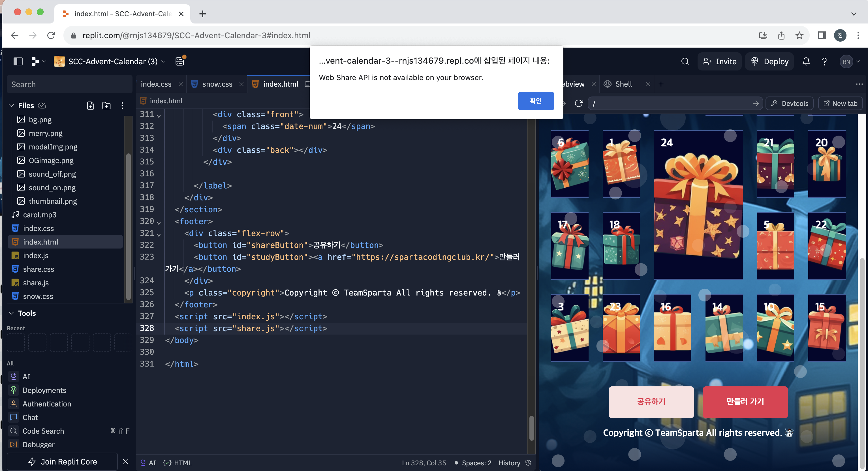
Task: Open a new browser tab
Action: pos(202,14)
